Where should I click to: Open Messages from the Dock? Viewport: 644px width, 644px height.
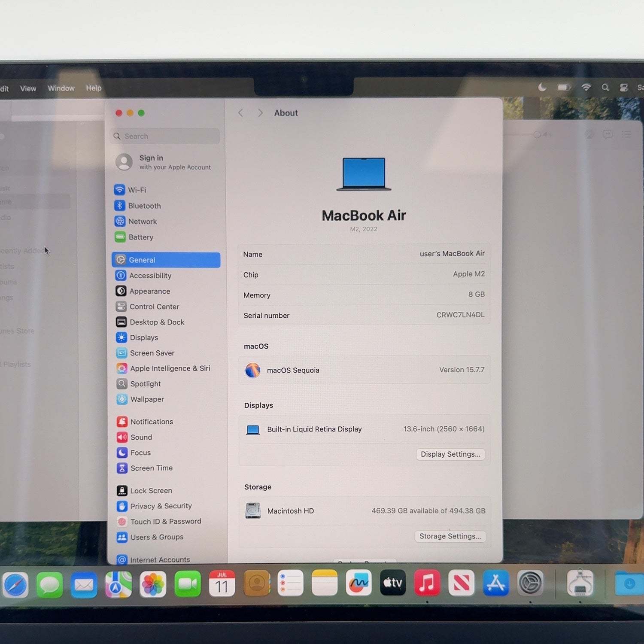pyautogui.click(x=50, y=585)
